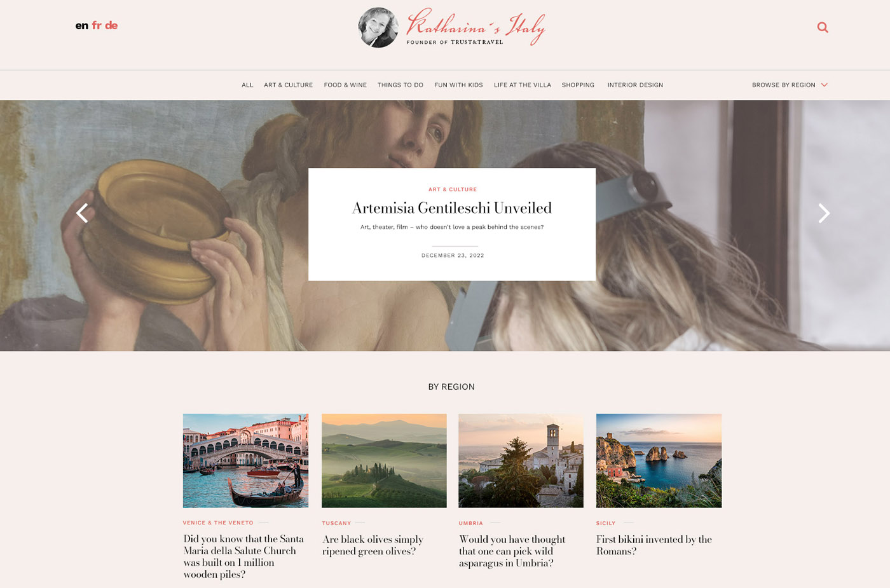Advance to next slide arrow

[x=824, y=213]
